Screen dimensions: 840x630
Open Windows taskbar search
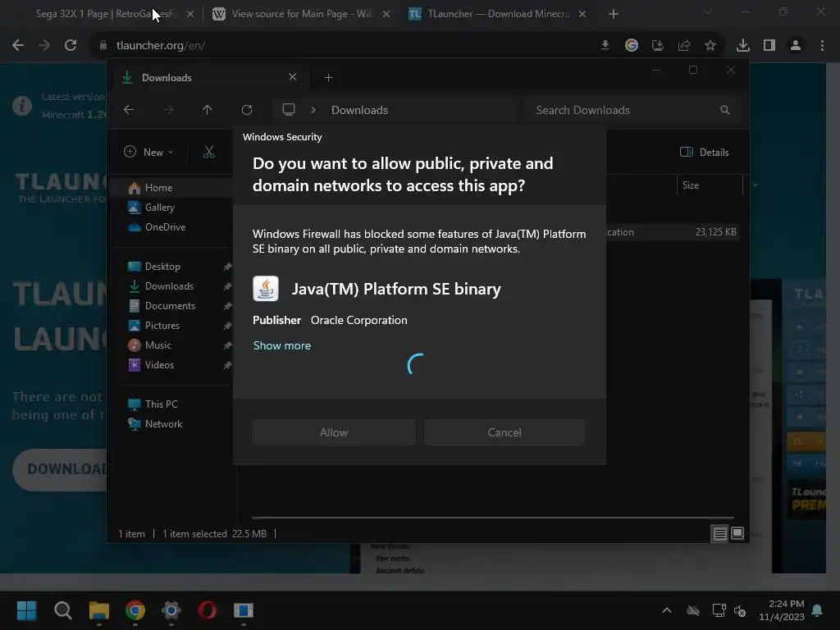63,610
